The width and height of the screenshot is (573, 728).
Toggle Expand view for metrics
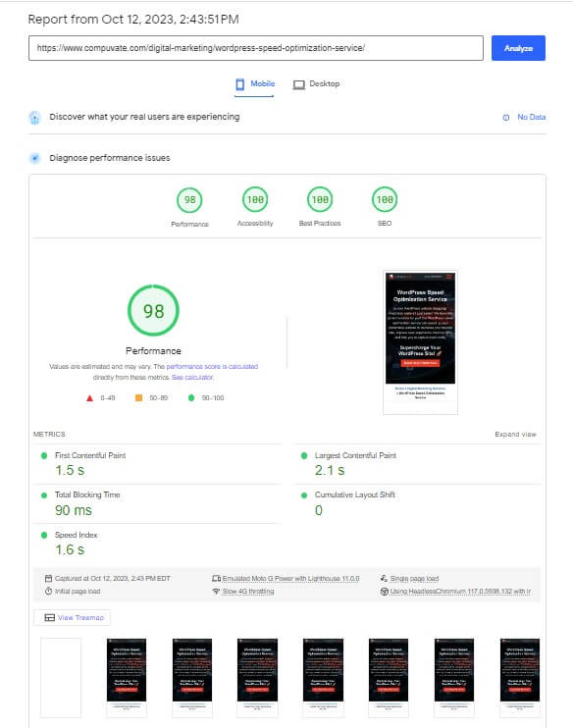[x=515, y=434]
